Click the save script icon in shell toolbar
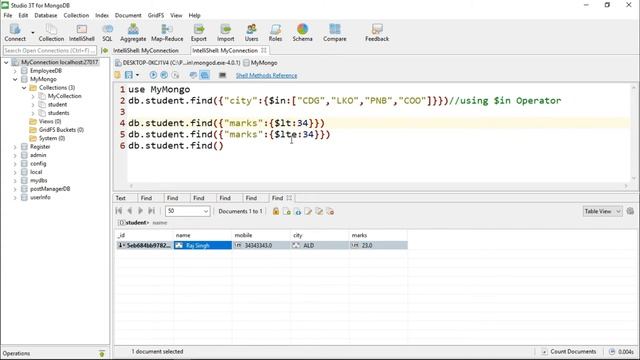The image size is (640, 360). click(x=129, y=75)
